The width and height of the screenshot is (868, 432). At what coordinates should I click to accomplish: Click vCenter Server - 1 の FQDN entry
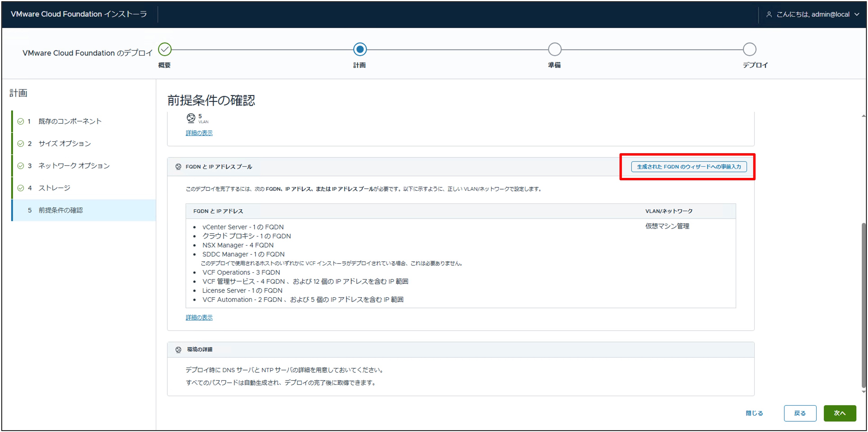click(x=243, y=227)
